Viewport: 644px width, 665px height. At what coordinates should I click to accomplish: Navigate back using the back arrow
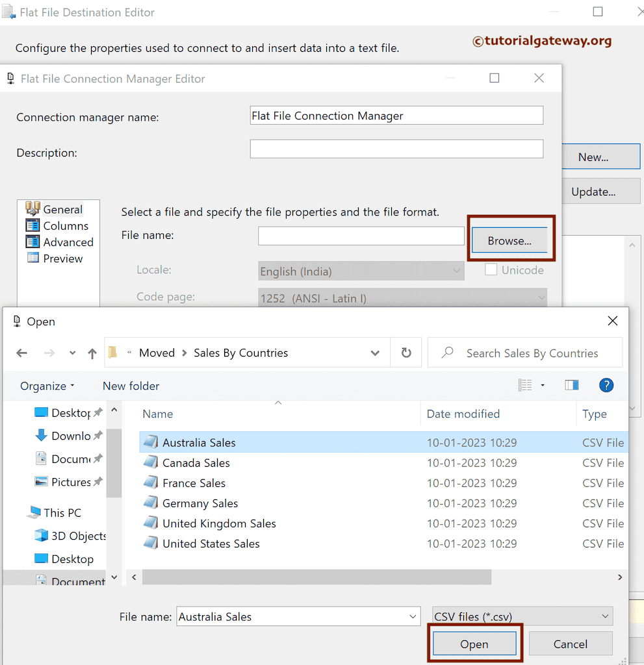pos(21,353)
